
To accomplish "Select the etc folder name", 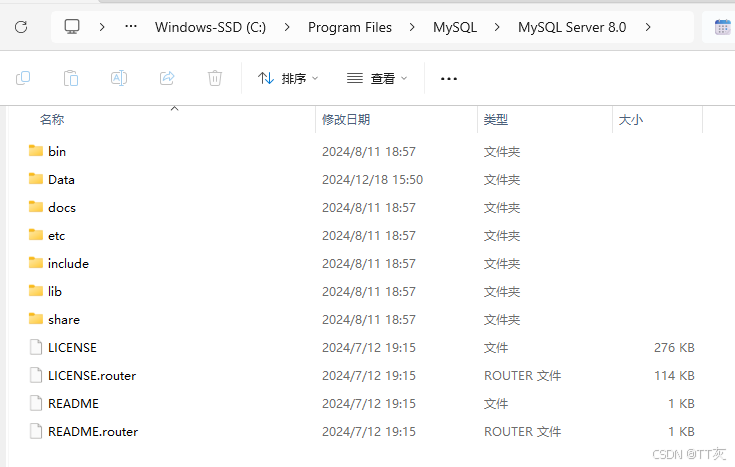I will tap(56, 235).
